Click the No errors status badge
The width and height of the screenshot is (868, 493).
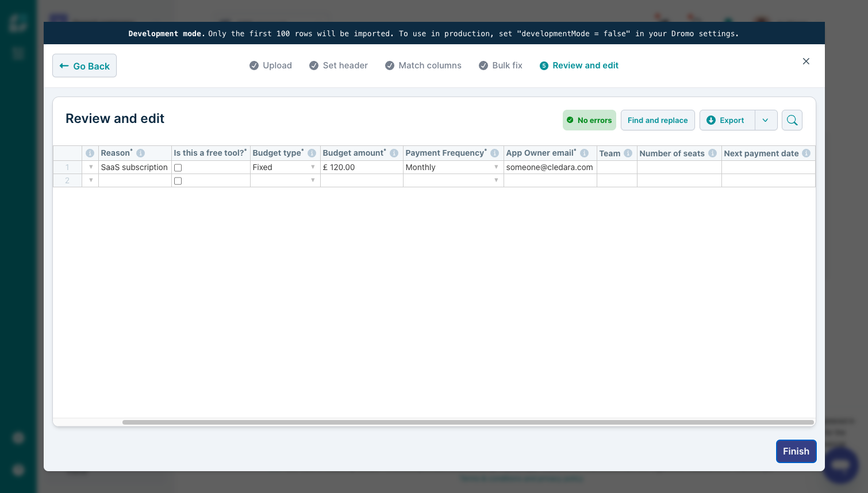click(589, 120)
